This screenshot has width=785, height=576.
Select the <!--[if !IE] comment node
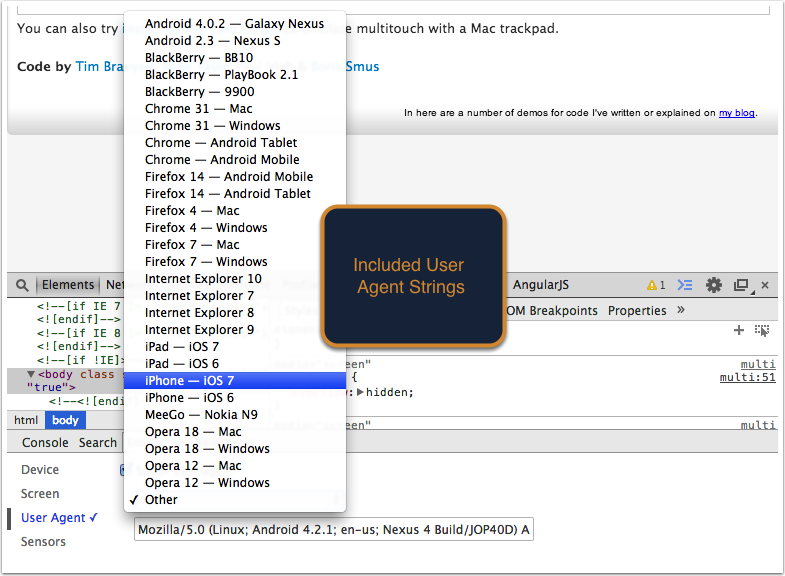click(80, 360)
